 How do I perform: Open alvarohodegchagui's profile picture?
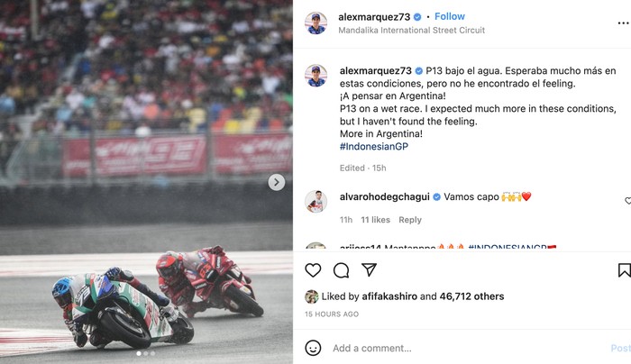[x=315, y=201]
